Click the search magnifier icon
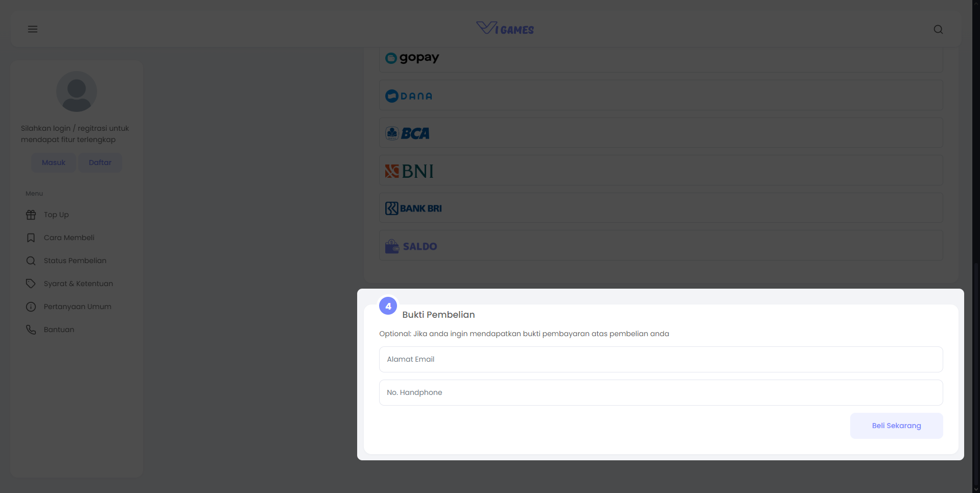The width and height of the screenshot is (980, 493). (x=938, y=30)
